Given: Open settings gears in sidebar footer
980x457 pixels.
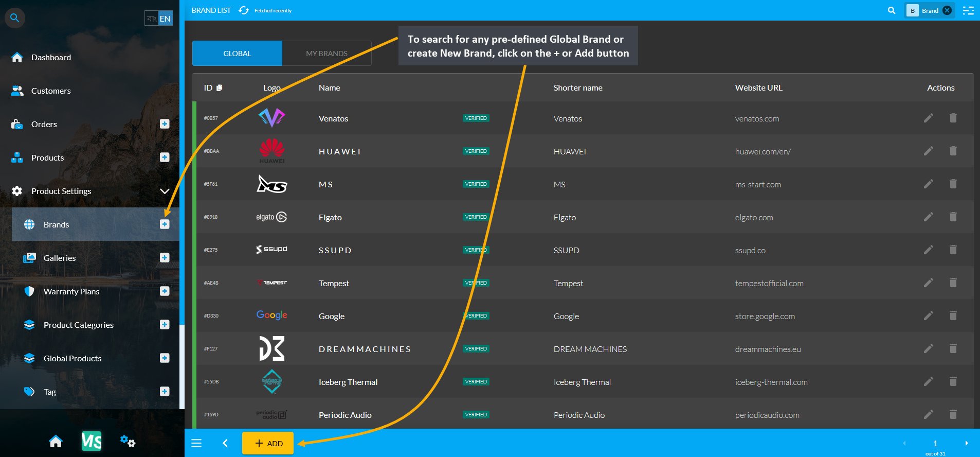Looking at the screenshot, I should coord(128,441).
